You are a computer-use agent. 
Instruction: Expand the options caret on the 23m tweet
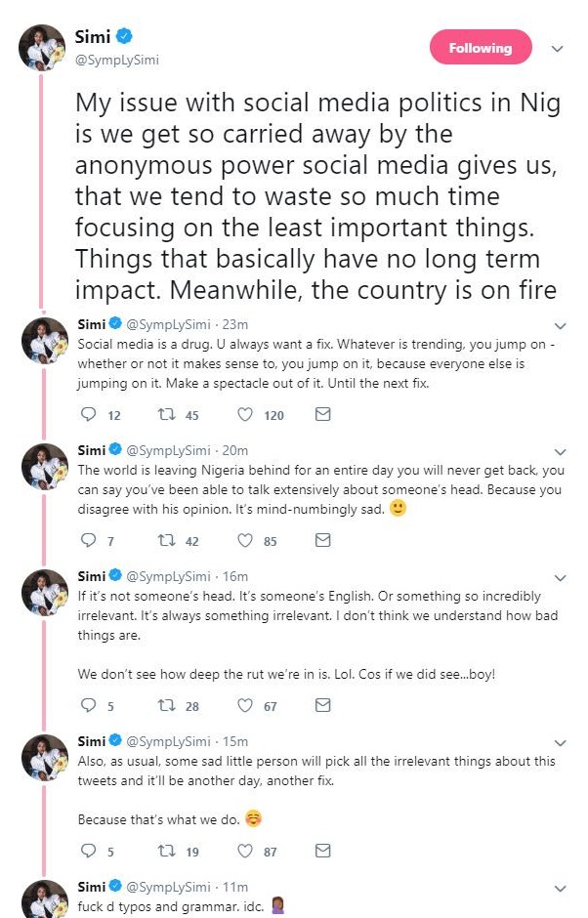(x=560, y=326)
